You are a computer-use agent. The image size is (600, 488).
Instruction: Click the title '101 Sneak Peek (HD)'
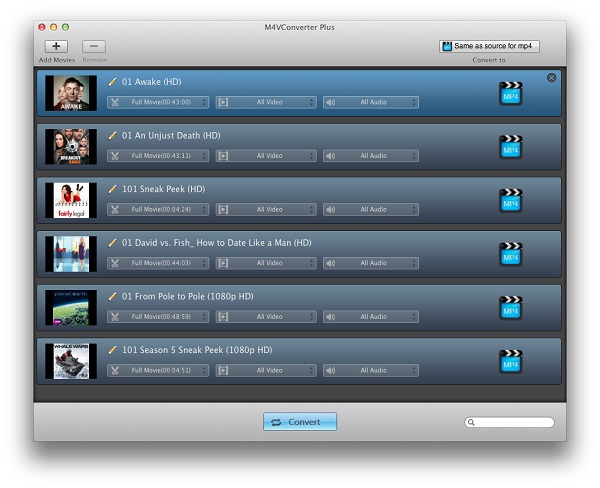[x=163, y=189]
